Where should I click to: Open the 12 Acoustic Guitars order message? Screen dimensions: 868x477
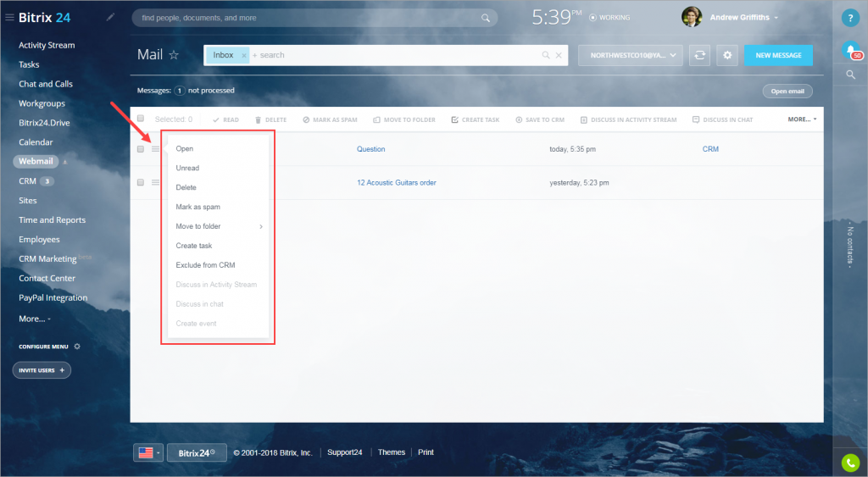(397, 183)
